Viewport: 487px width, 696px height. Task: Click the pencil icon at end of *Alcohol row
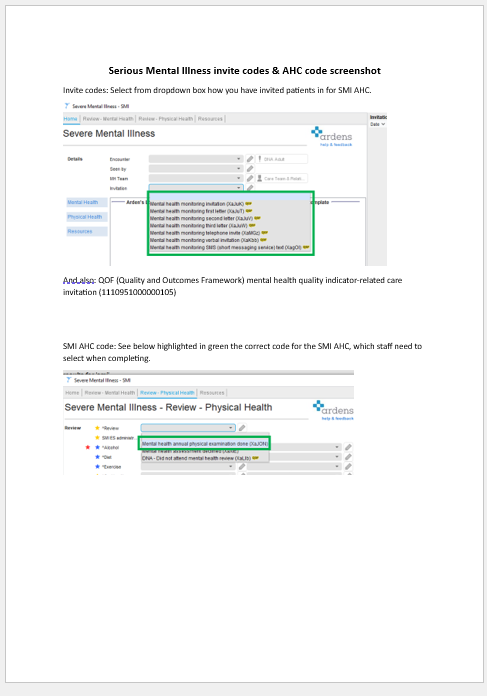(x=348, y=447)
